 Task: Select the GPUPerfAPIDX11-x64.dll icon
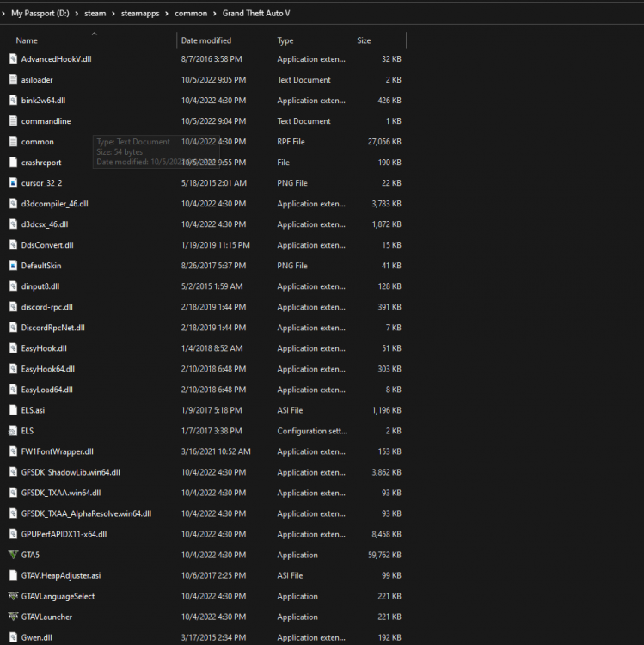13,534
